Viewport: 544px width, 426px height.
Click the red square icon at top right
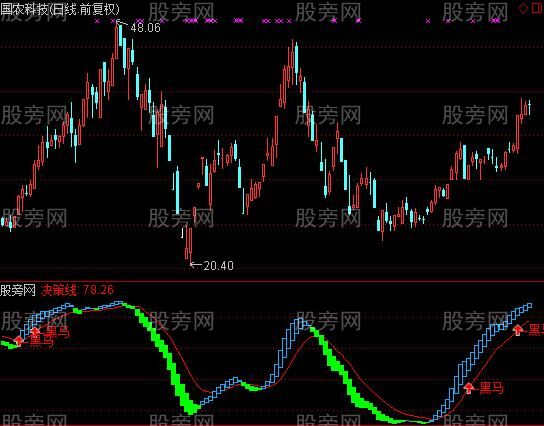coord(537,9)
